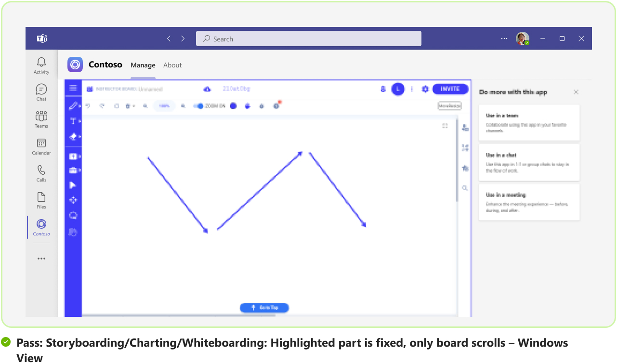This screenshot has height=364, width=617.
Task: Click the notification icon with red dot
Action: pos(277,105)
